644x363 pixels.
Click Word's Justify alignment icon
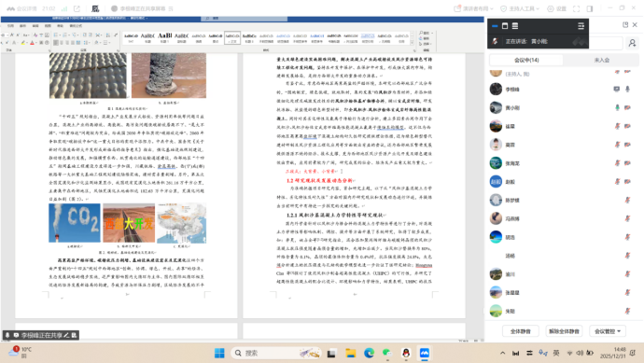[x=73, y=42]
